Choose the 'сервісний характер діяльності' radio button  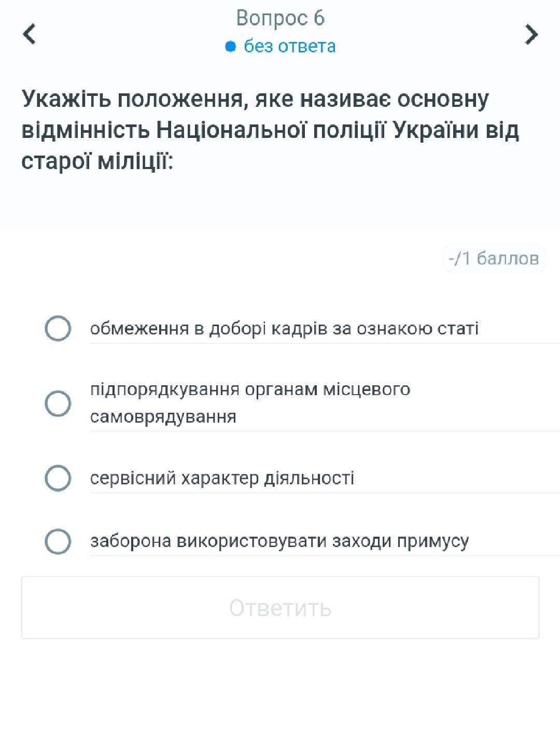(58, 478)
